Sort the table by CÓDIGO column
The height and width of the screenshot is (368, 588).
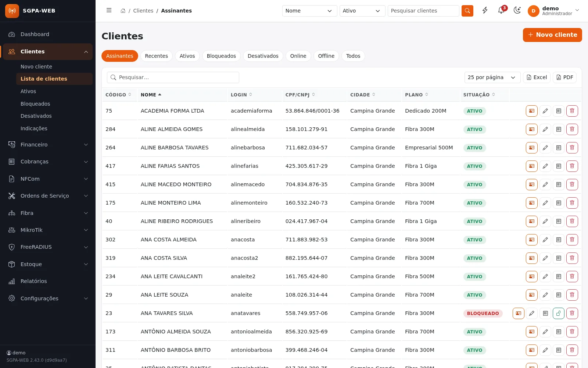(x=118, y=95)
